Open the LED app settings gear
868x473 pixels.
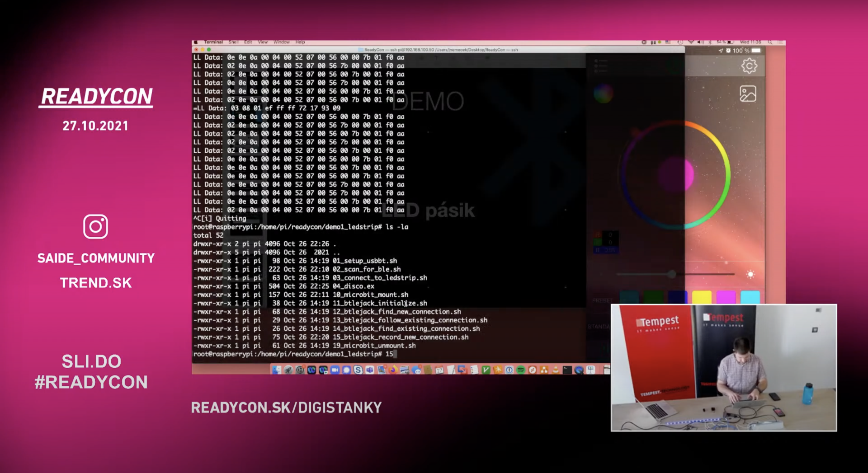[x=749, y=66]
